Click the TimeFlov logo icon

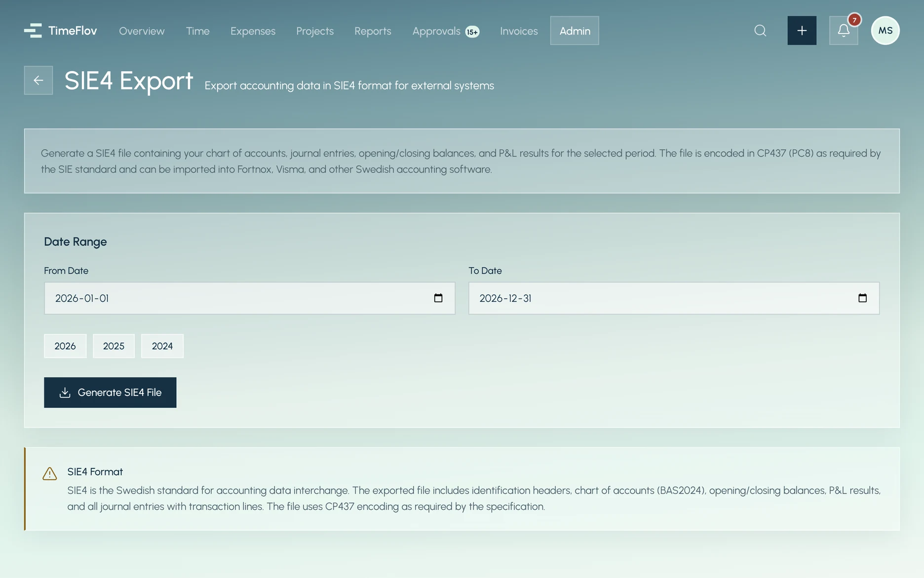(x=33, y=31)
